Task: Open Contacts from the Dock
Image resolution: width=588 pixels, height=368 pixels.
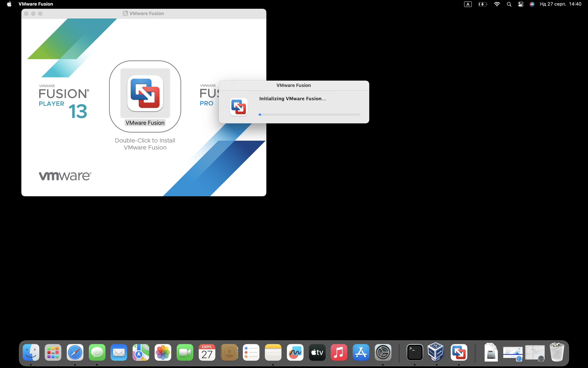Action: coord(229,352)
